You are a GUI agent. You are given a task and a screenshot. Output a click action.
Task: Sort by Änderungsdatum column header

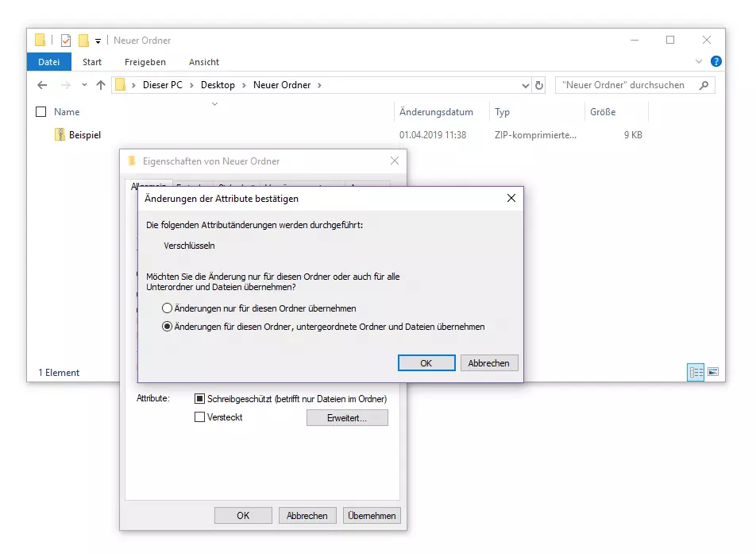(436, 112)
